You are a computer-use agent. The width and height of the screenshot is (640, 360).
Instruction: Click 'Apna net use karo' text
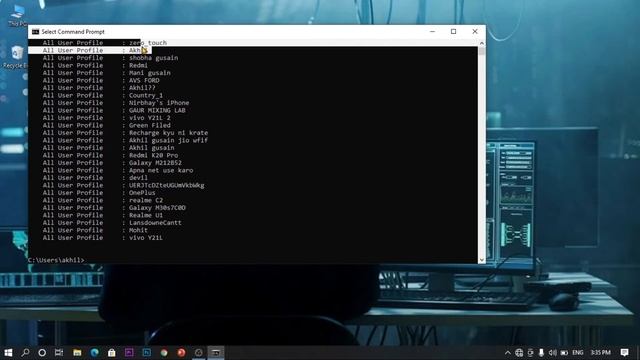[x=161, y=170]
